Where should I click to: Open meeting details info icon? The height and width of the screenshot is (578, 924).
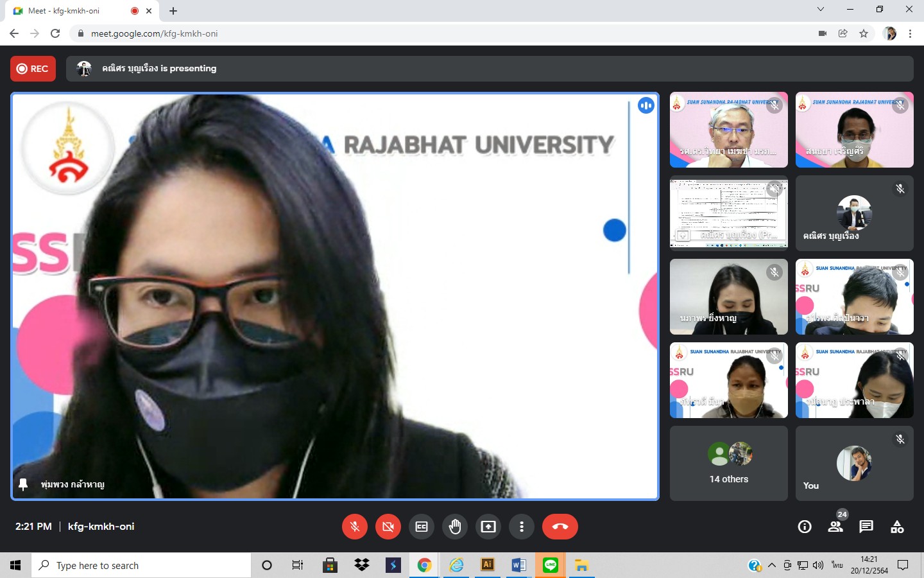804,527
